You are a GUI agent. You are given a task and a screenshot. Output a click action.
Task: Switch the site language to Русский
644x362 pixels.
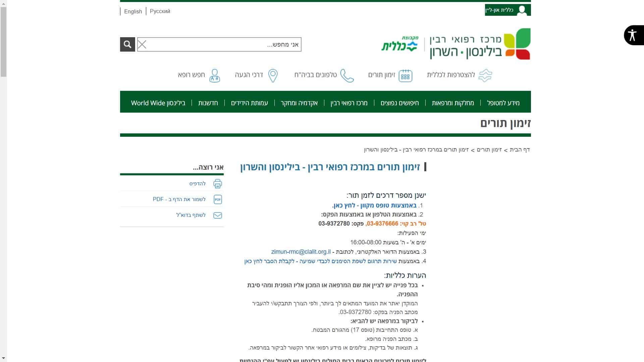pyautogui.click(x=160, y=11)
